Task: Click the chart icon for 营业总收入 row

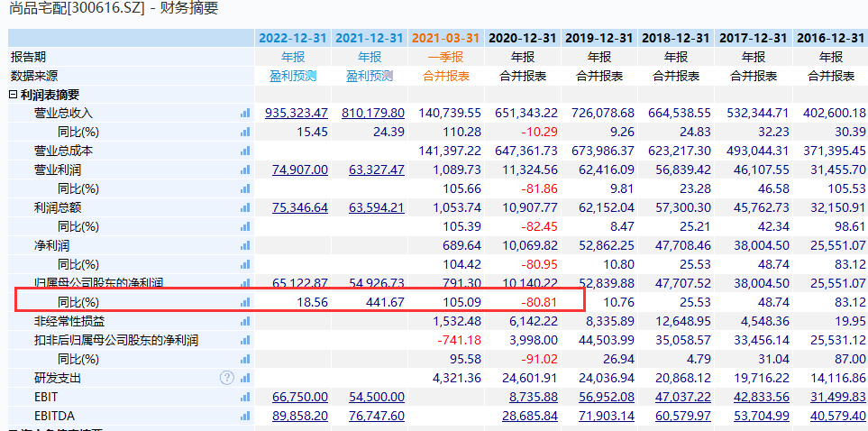Action: point(245,114)
